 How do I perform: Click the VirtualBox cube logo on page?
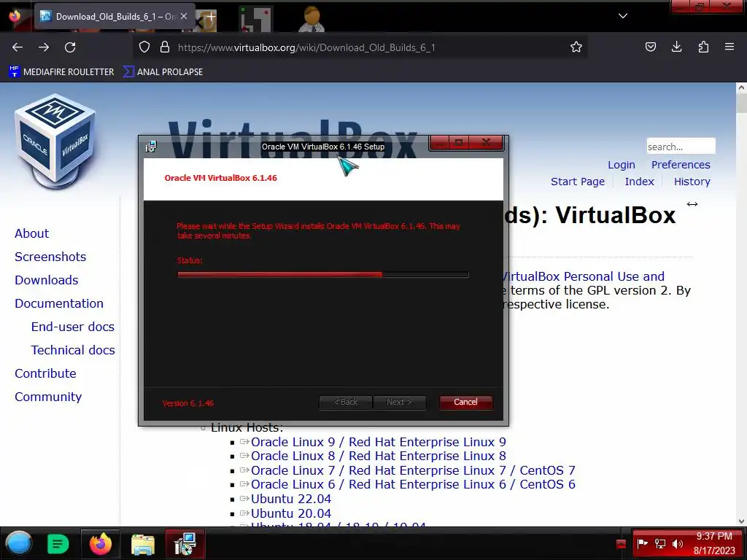(55, 141)
